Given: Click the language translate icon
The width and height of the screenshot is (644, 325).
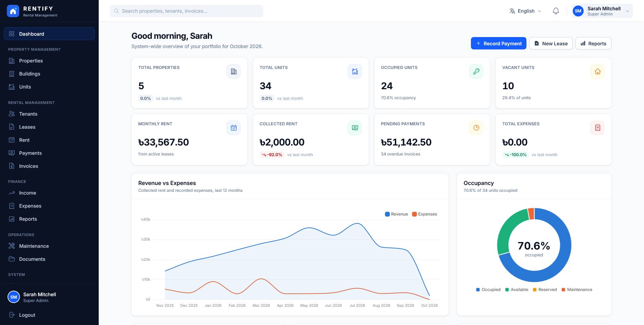Looking at the screenshot, I should 512,11.
